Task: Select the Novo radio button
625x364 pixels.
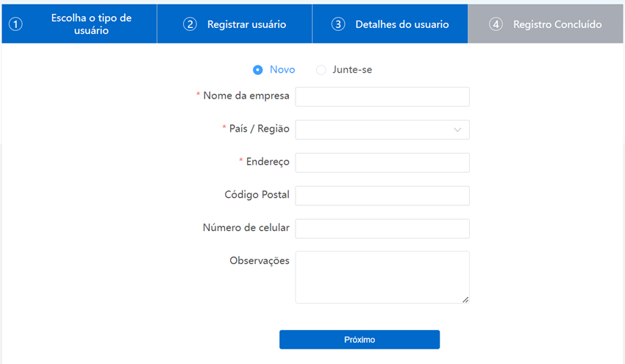Action: [257, 70]
